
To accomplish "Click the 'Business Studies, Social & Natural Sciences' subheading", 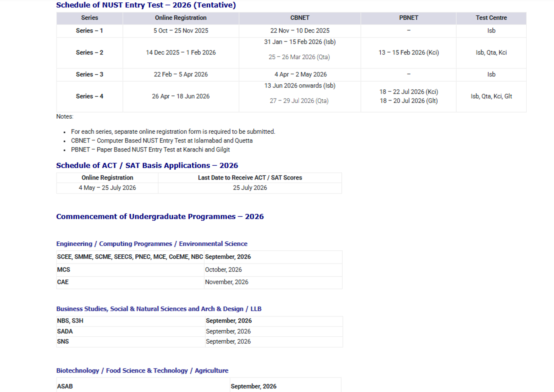I will (159, 309).
